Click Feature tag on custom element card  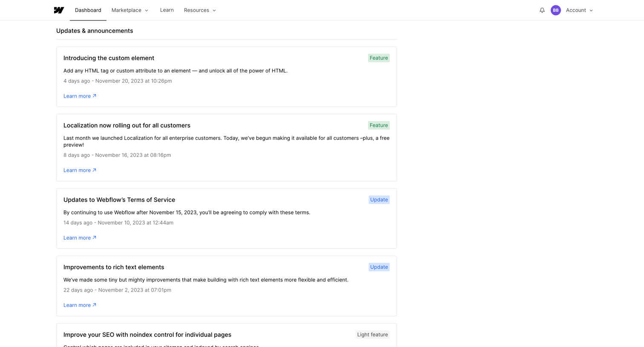379,58
